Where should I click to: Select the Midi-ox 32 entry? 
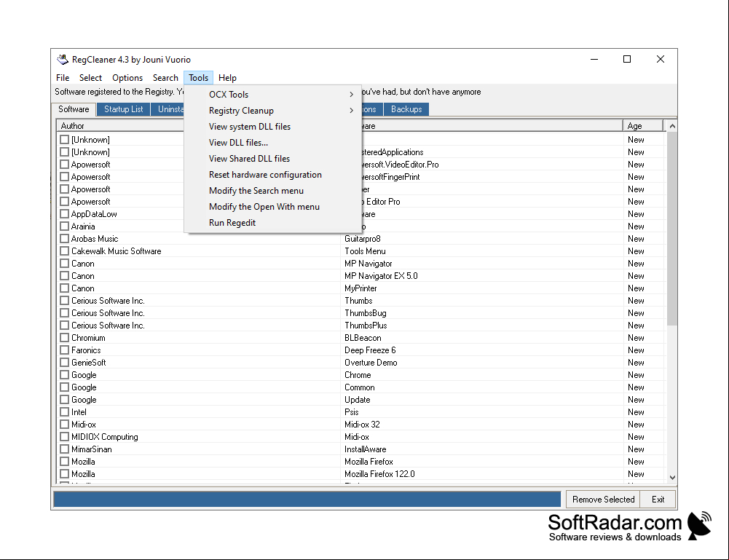click(362, 425)
